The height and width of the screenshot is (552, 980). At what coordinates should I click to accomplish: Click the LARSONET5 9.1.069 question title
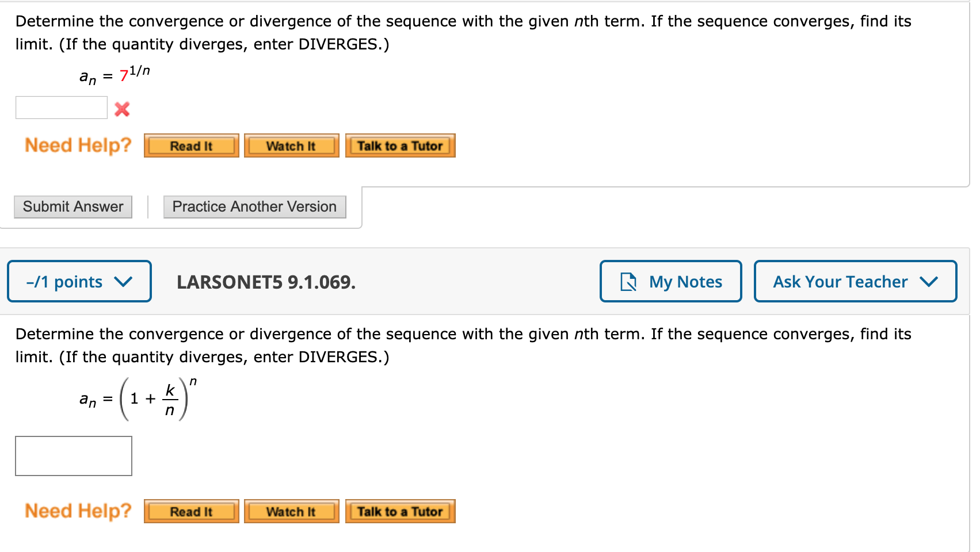266,282
